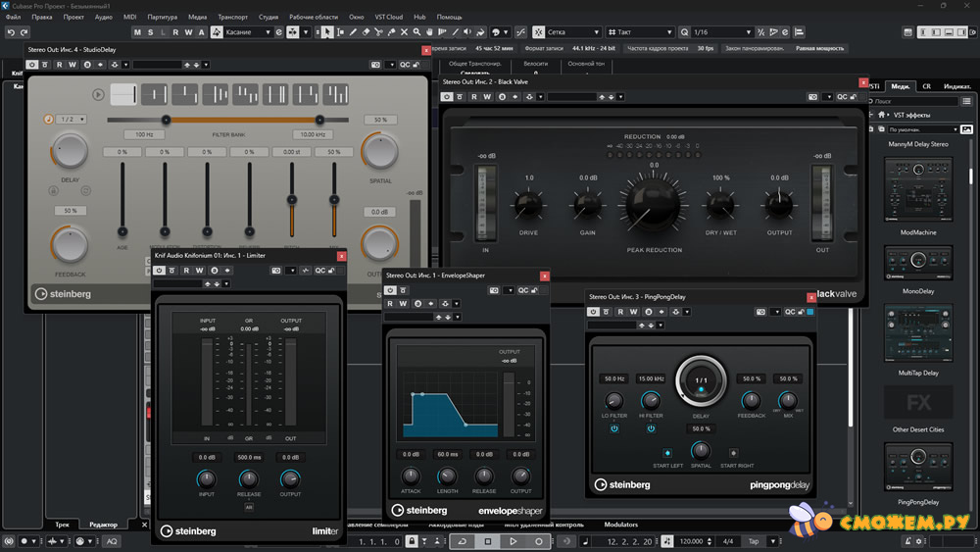
Task: Select the Zoom magnifier tool
Action: pyautogui.click(x=416, y=32)
